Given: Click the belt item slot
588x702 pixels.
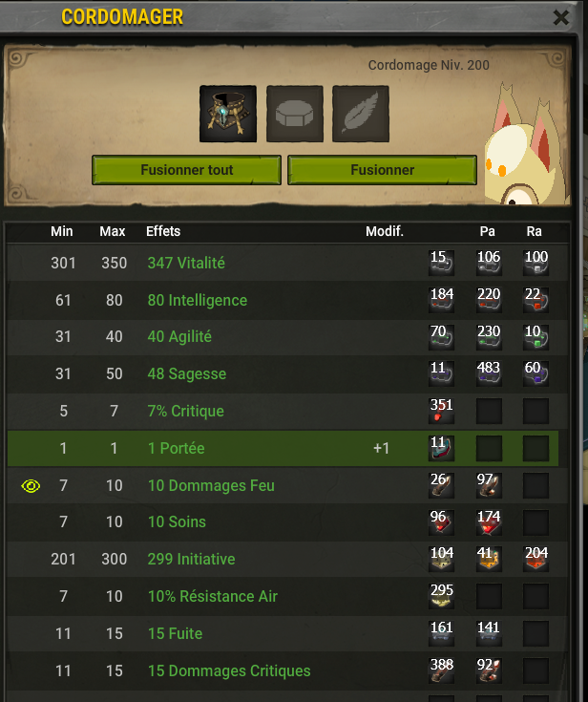Looking at the screenshot, I should click(228, 114).
